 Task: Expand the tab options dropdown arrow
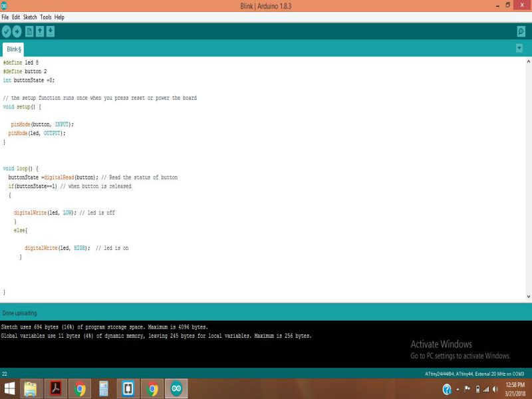pos(519,48)
